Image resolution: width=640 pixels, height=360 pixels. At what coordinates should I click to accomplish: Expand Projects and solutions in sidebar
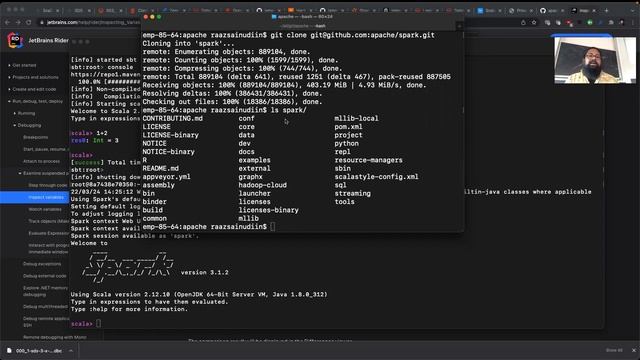click(x=35, y=77)
